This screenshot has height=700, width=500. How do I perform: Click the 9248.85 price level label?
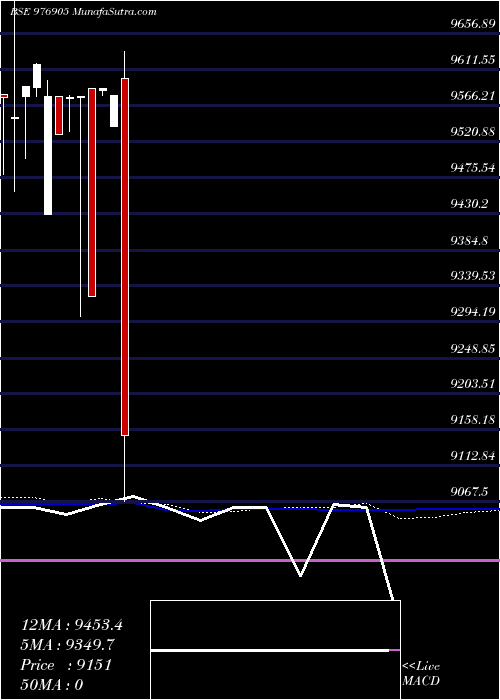(x=473, y=348)
